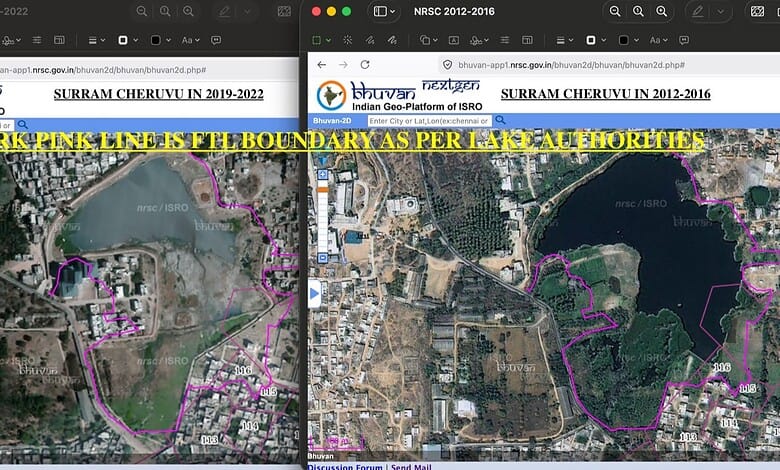Open Adjust Color sliders in right window
Screen dimensions: 780x470
pyautogui.click(x=505, y=40)
